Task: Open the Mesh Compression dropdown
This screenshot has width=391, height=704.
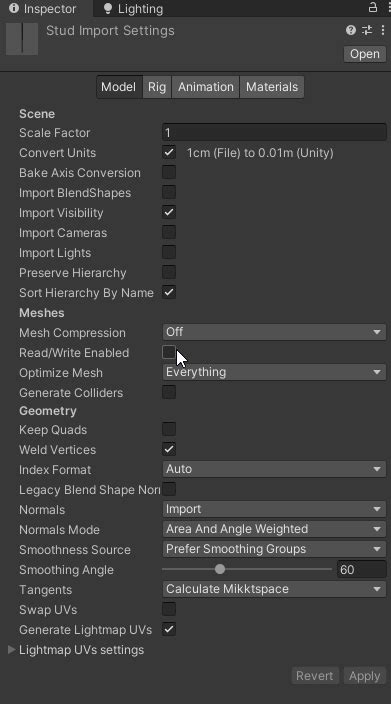Action: [x=274, y=332]
